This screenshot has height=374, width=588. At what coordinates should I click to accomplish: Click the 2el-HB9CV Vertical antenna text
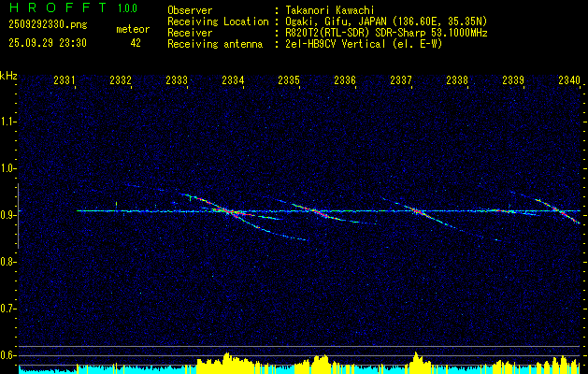pyautogui.click(x=362, y=44)
